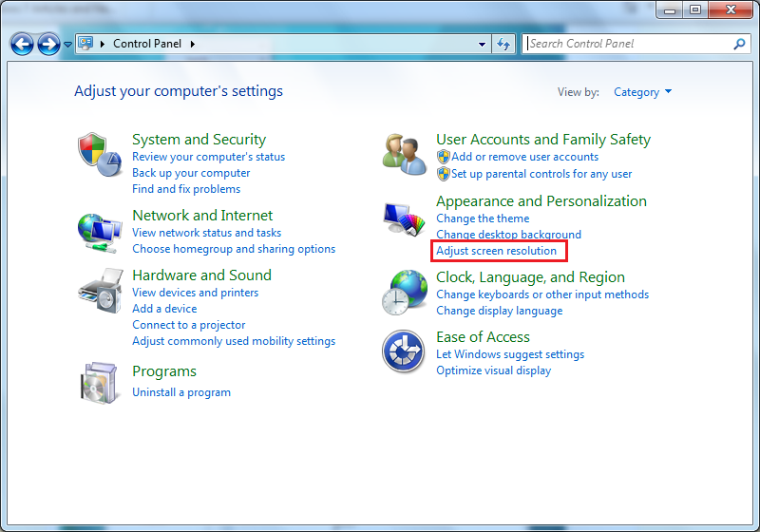760x532 pixels.
Task: Open View devices and printers link
Action: [195, 293]
